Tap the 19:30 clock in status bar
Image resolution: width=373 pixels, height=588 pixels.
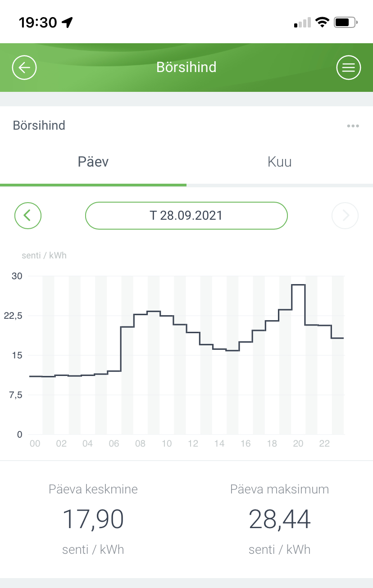38,23
